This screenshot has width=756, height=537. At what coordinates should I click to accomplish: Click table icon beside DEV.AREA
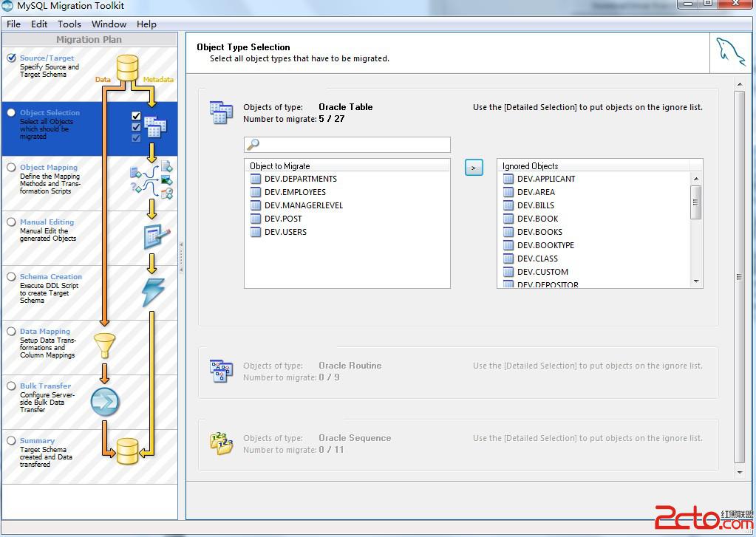508,192
